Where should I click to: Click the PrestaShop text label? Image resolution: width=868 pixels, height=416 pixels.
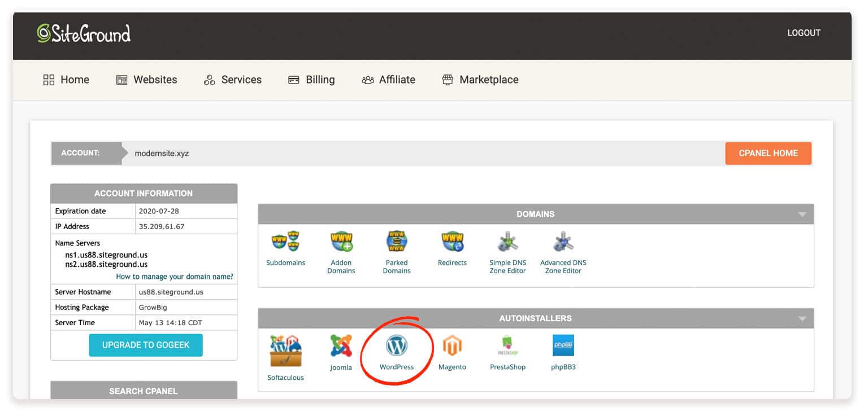(x=507, y=367)
